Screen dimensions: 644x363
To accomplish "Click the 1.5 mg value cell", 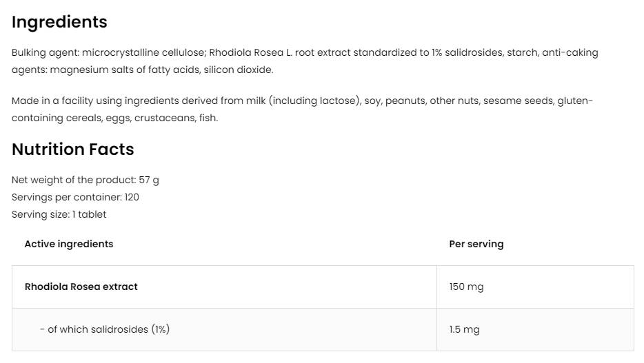I will coord(464,329).
